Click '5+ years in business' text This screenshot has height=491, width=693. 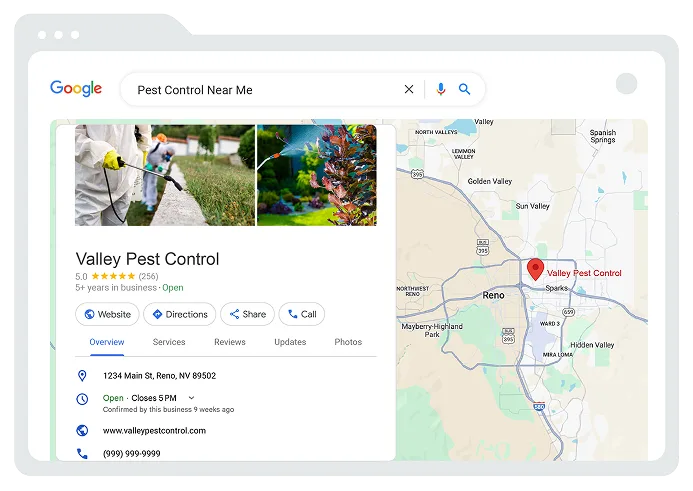coord(116,288)
